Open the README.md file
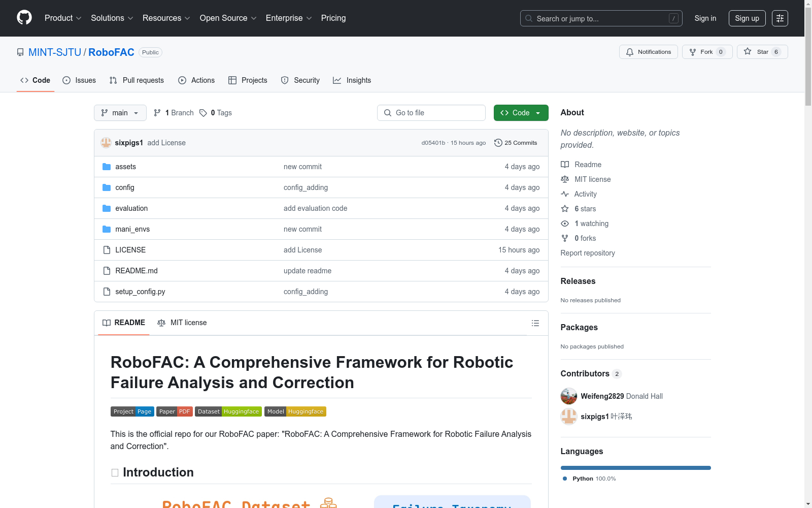Viewport: 812px width, 508px height. 137,271
